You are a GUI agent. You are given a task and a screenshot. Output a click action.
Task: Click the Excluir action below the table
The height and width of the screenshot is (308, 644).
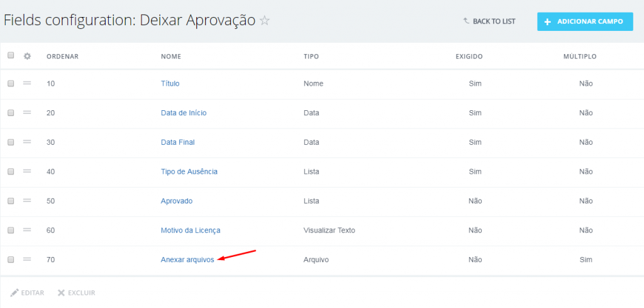pos(76,293)
